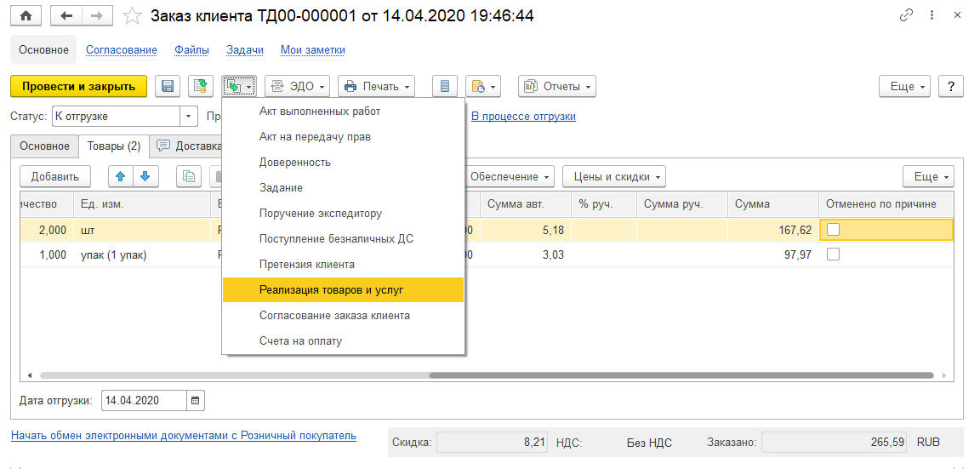Choose Акт выполненных работ menu item
Image resolution: width=980 pixels, height=469 pixels.
[x=343, y=112]
